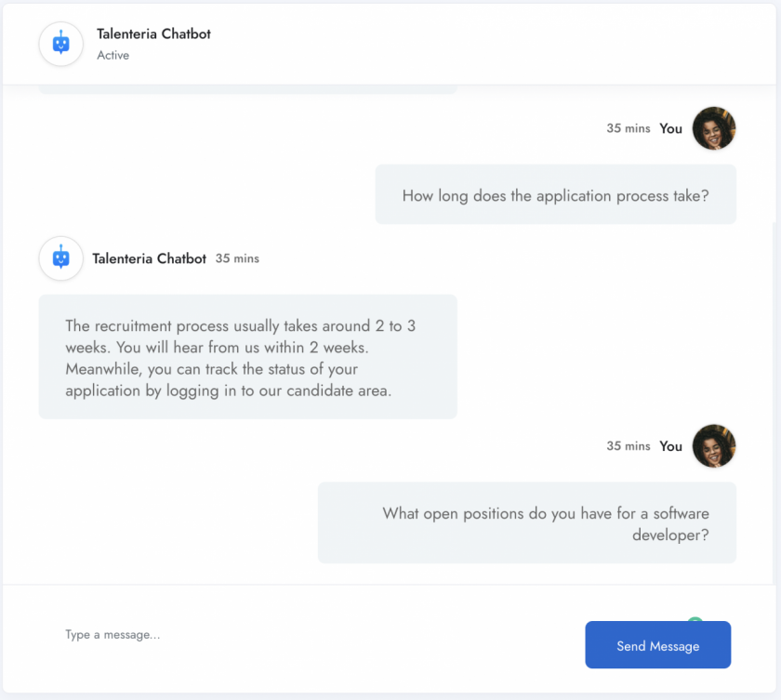The height and width of the screenshot is (700, 781).
Task: Click the "How long does the application process take?" bubble
Action: click(555, 194)
